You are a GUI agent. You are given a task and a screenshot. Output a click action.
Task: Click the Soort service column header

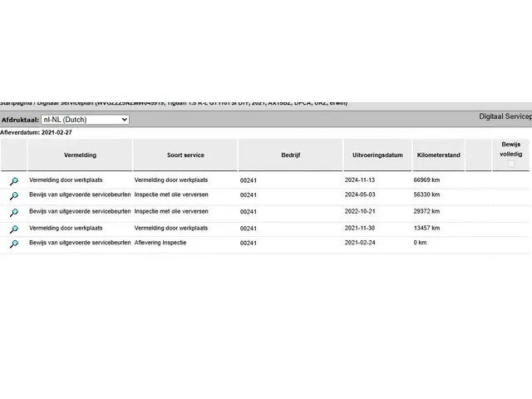pyautogui.click(x=185, y=155)
